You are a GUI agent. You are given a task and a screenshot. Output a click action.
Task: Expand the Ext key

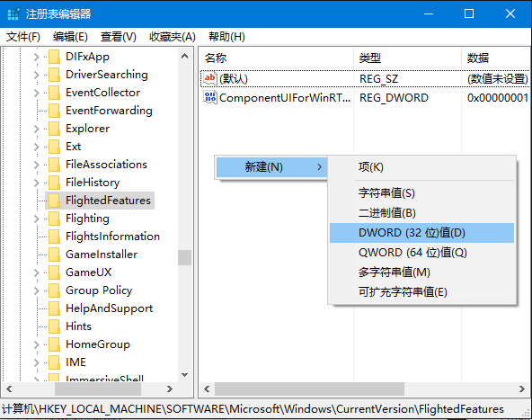[37, 147]
